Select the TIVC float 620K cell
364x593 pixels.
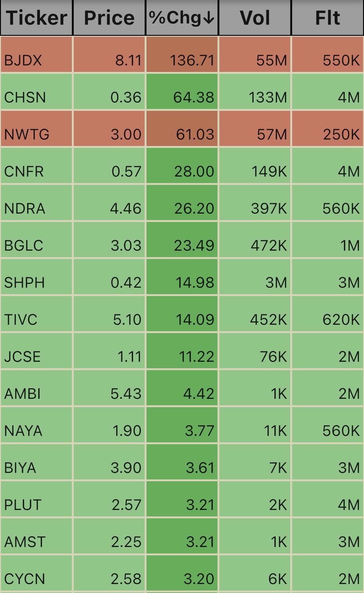click(x=328, y=314)
